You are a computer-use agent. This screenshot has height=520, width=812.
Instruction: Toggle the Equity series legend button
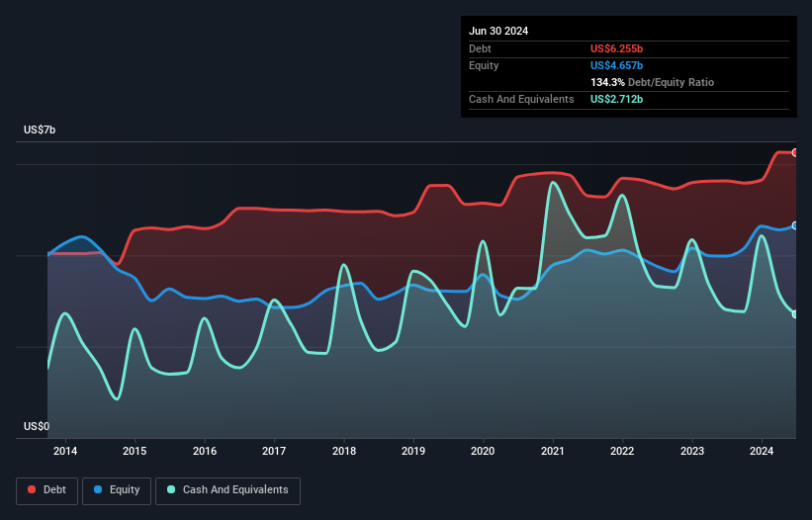[117, 490]
